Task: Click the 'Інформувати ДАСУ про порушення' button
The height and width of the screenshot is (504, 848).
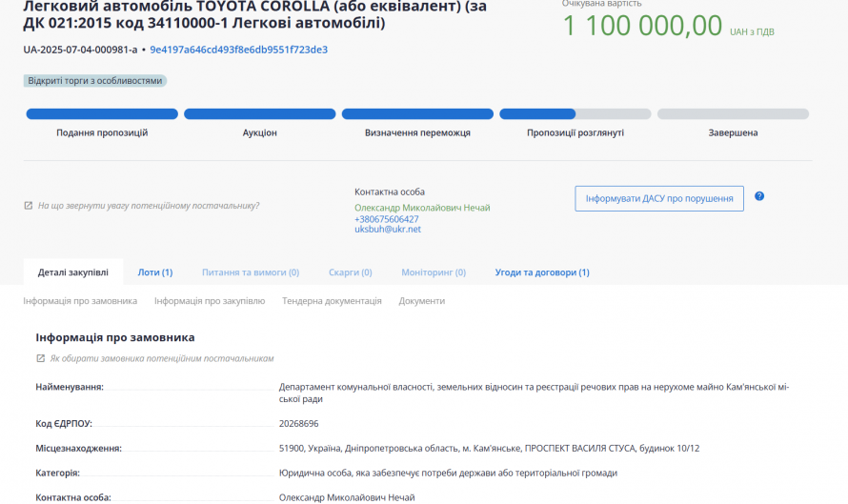Action: [659, 198]
